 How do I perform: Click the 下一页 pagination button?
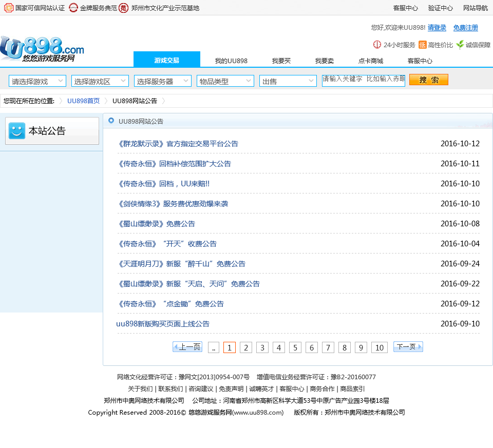point(408,347)
